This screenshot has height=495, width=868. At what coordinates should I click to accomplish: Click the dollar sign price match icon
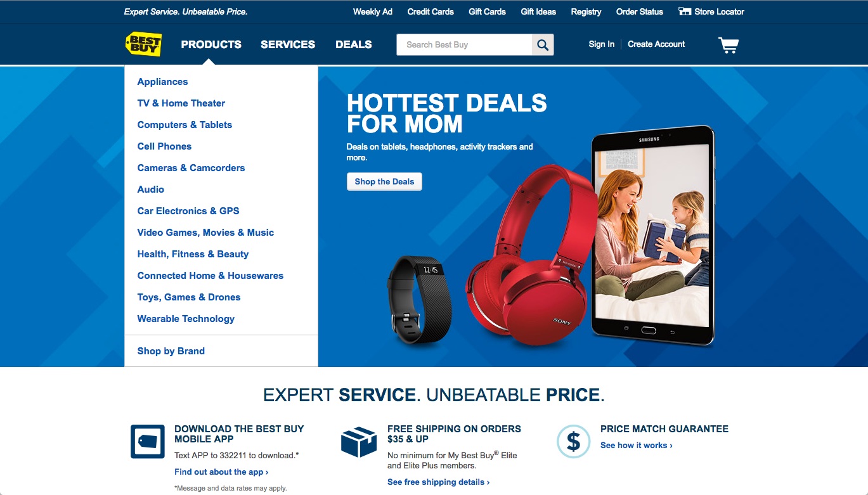[x=573, y=442]
